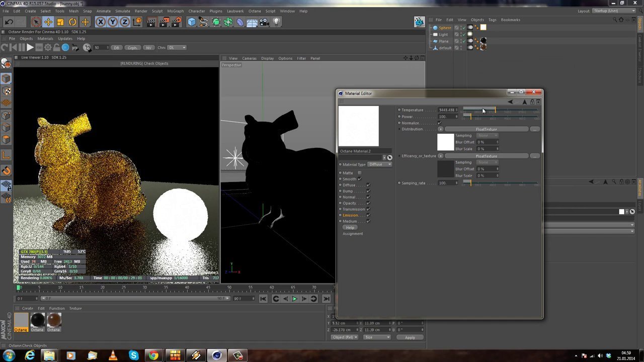The width and height of the screenshot is (644, 362).
Task: Disable the Transmission channel checkbox
Action: click(x=368, y=209)
